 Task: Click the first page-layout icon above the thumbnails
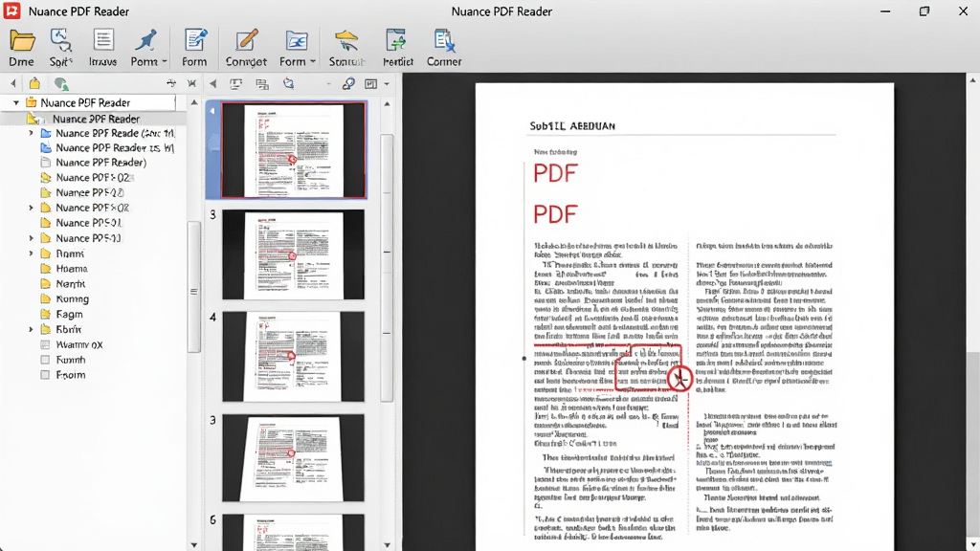pyautogui.click(x=236, y=84)
